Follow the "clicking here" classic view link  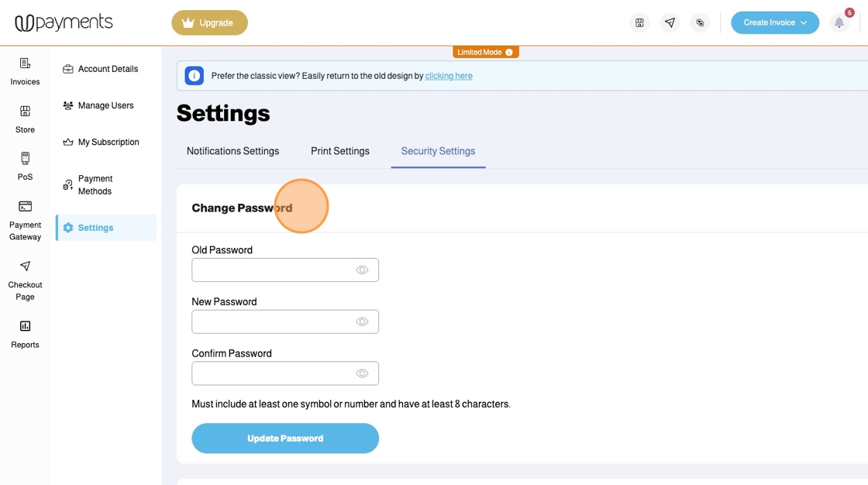point(449,76)
